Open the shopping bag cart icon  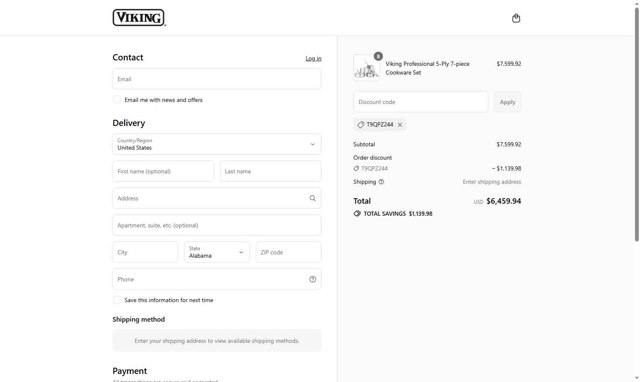coord(516,18)
